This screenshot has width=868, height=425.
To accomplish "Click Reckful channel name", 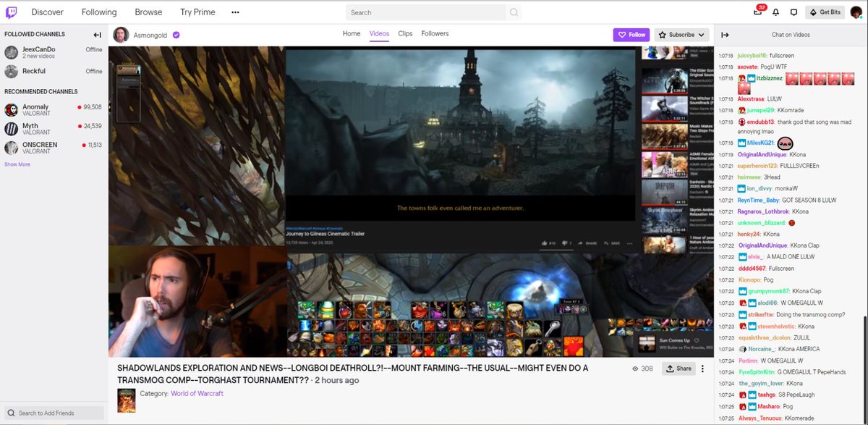I will tap(34, 71).
